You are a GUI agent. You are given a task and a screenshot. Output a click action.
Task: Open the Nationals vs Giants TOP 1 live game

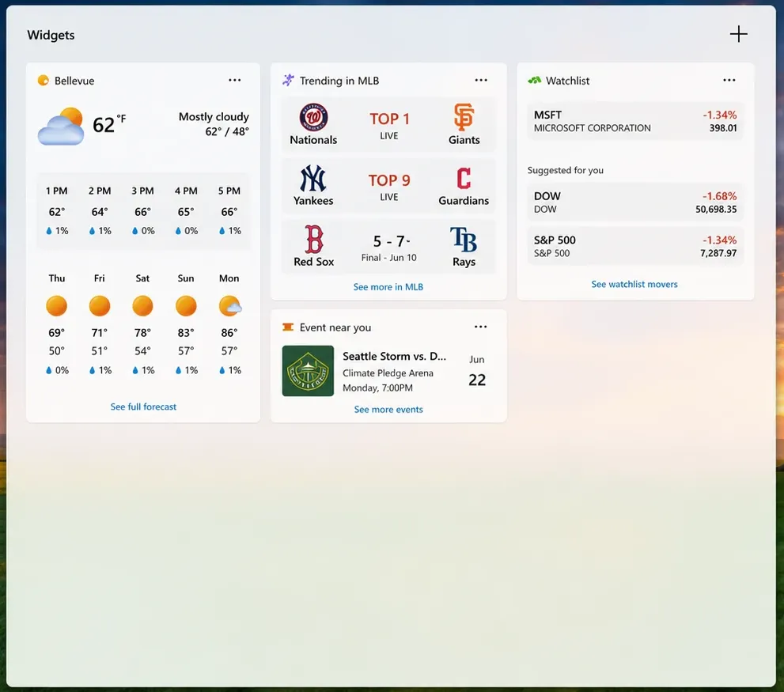pyautogui.click(x=388, y=124)
